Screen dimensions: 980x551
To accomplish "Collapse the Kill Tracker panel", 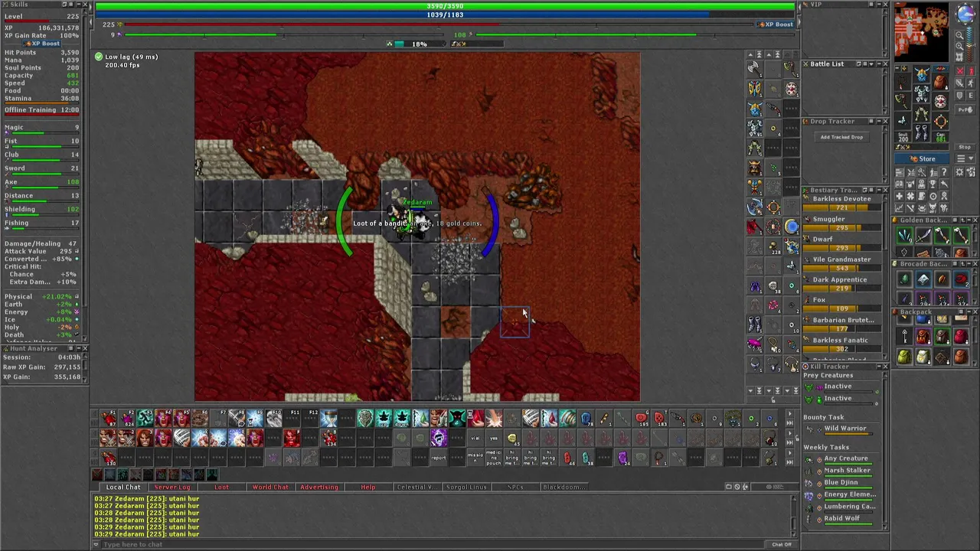I will [x=879, y=367].
